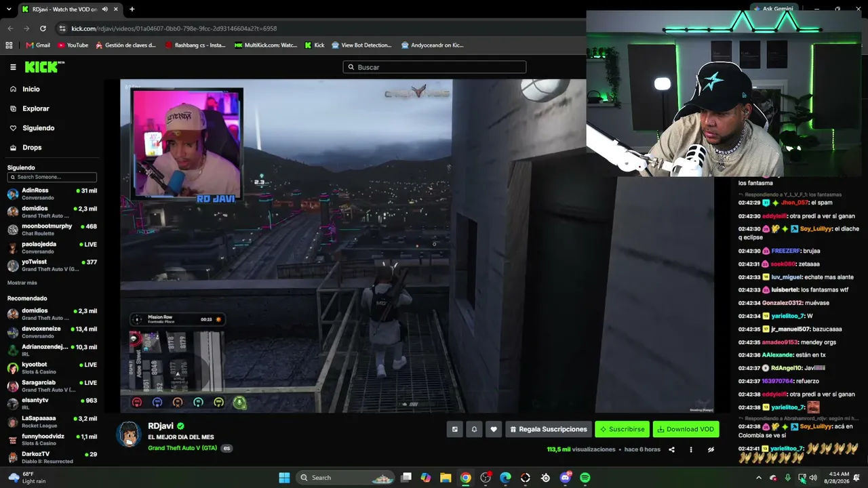Screen dimensions: 868x488
Task: Go back to the previous page
Action: point(10,28)
